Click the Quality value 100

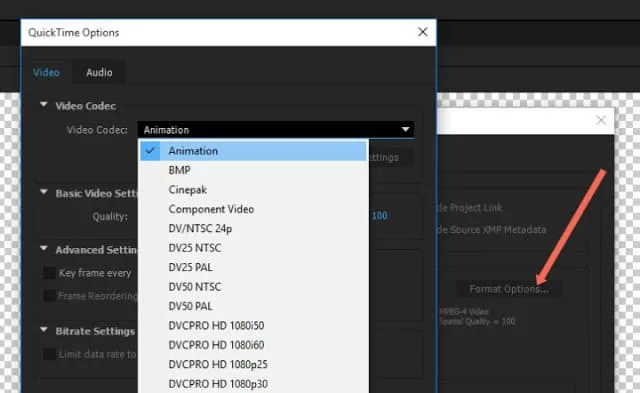380,216
